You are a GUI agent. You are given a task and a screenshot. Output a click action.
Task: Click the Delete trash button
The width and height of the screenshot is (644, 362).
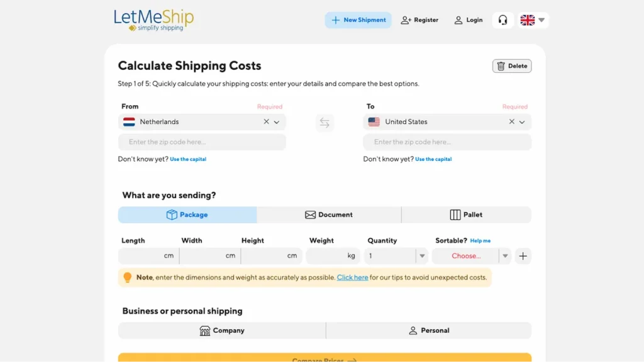tap(512, 66)
